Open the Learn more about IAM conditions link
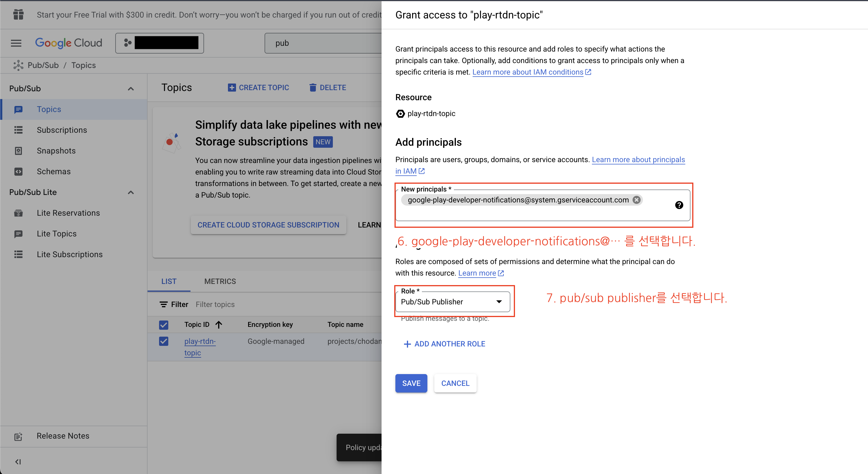Screen dimensions: 868x474 pos(527,72)
